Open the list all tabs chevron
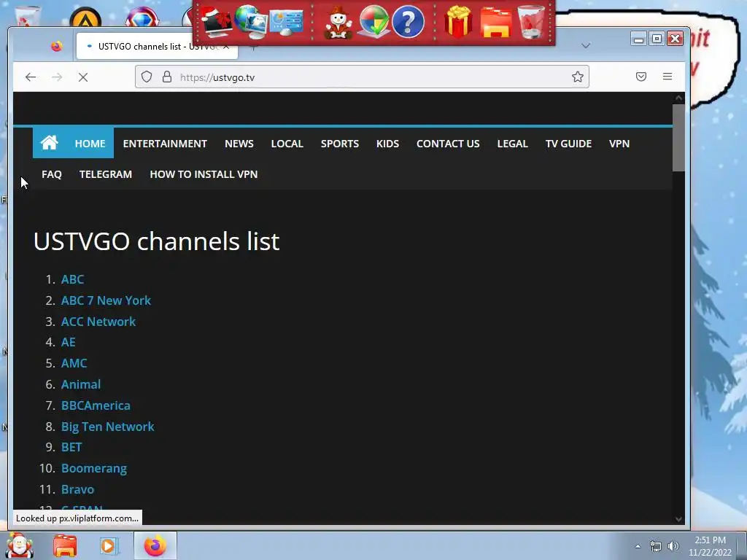The image size is (747, 560). 586,46
